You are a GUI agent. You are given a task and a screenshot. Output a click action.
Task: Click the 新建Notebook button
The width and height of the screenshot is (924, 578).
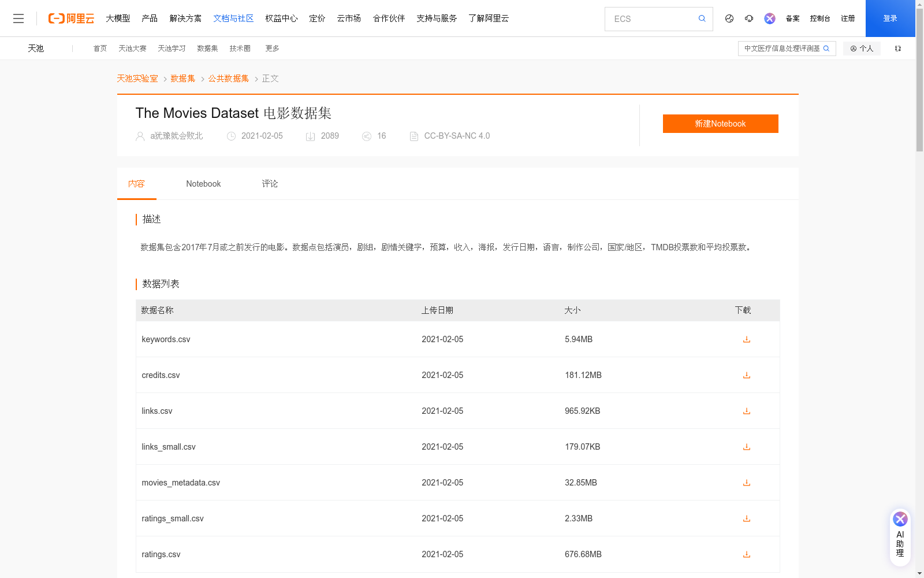(x=721, y=124)
